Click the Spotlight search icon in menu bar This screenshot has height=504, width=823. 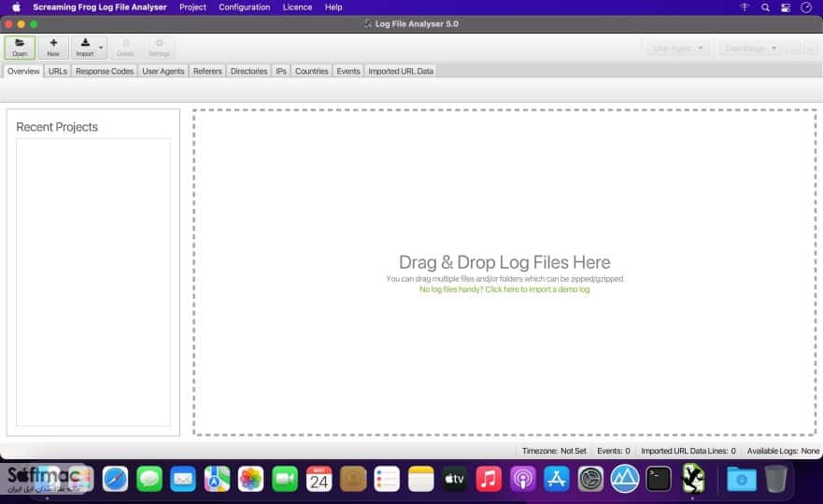coord(765,7)
